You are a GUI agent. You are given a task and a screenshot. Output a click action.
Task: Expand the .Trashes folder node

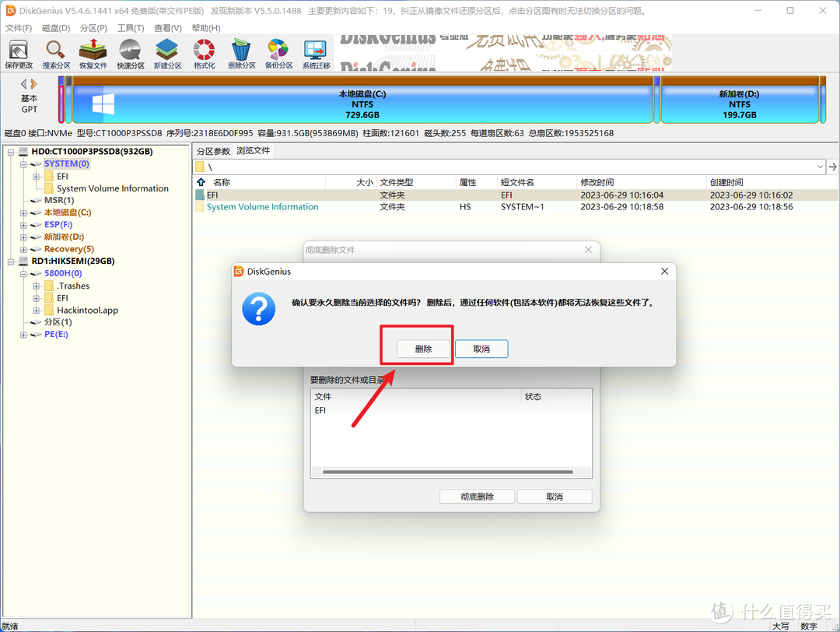(x=37, y=286)
